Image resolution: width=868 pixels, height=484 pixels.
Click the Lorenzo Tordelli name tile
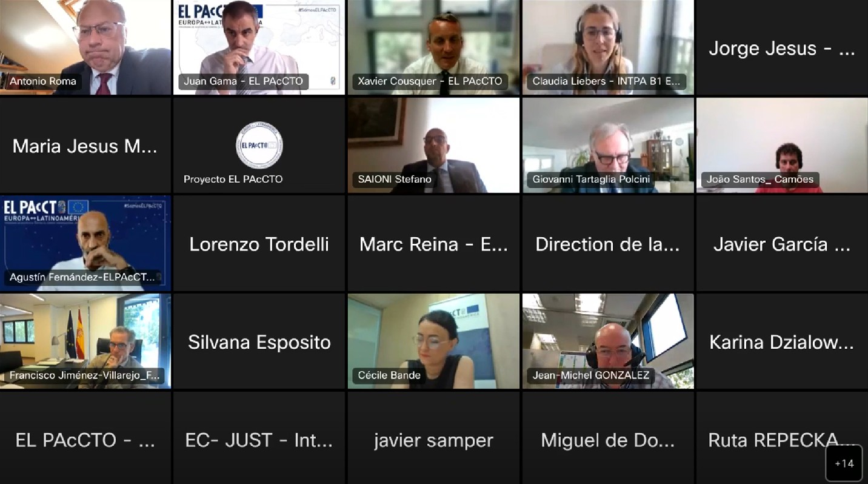pos(259,243)
